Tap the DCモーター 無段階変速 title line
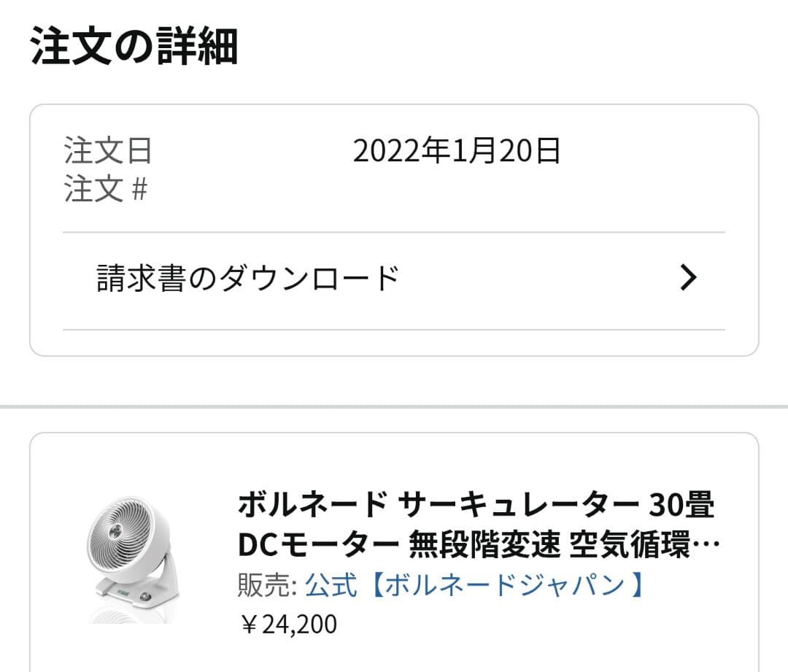This screenshot has width=788, height=672. (401, 544)
